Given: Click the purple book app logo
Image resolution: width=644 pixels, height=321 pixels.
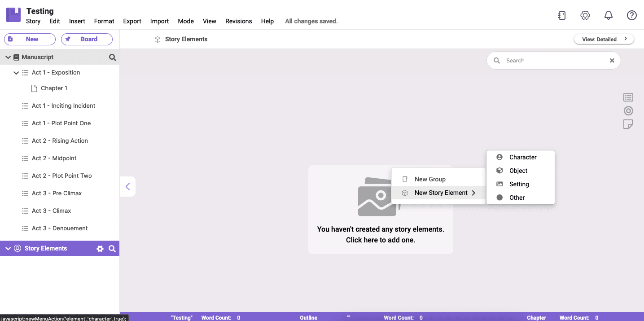Looking at the screenshot, I should (13, 15).
